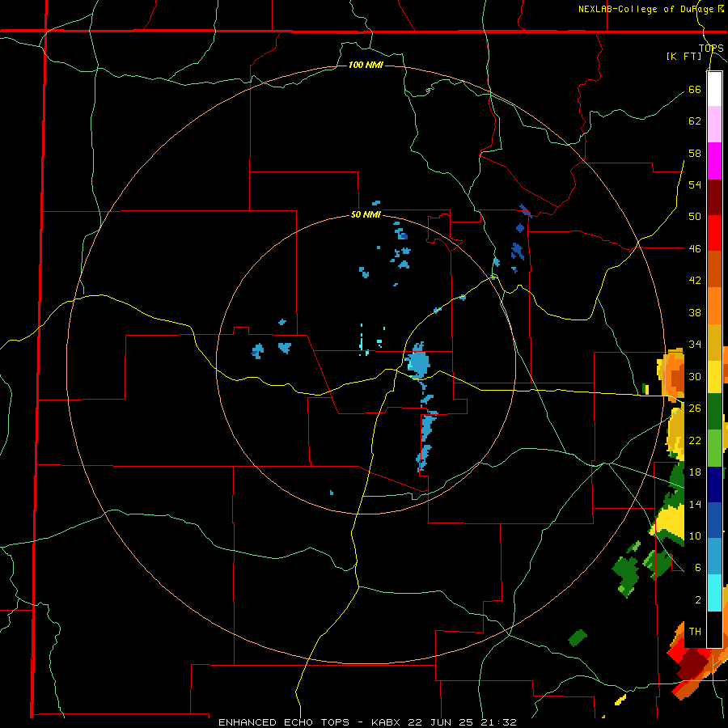This screenshot has height=728, width=728.
Task: Click the 62 legend value
Action: tap(695, 121)
